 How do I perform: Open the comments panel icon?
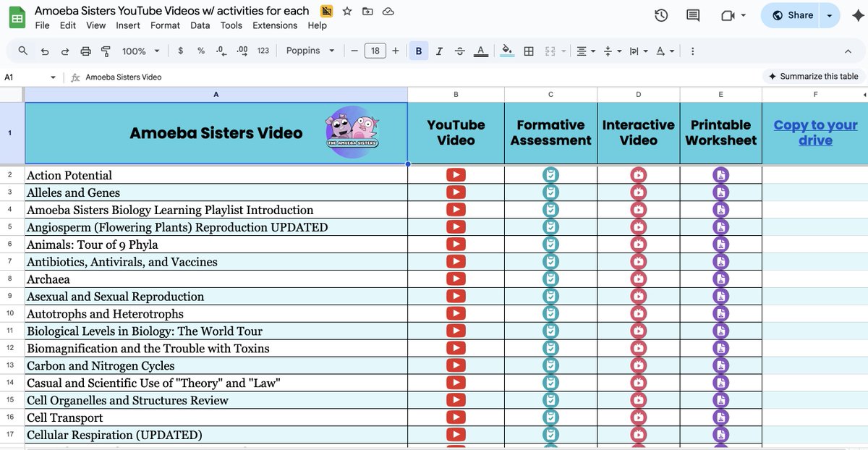click(693, 16)
